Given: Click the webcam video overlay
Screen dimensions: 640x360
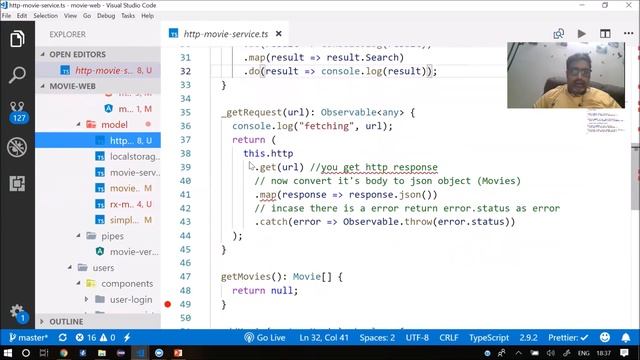Looking at the screenshot, I should click(x=566, y=75).
